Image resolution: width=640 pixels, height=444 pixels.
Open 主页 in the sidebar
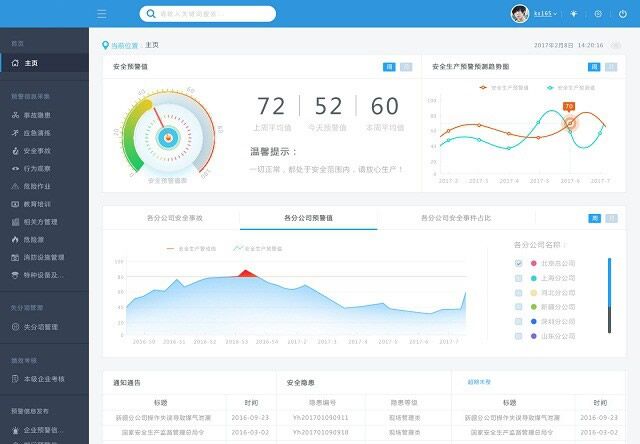[44, 63]
